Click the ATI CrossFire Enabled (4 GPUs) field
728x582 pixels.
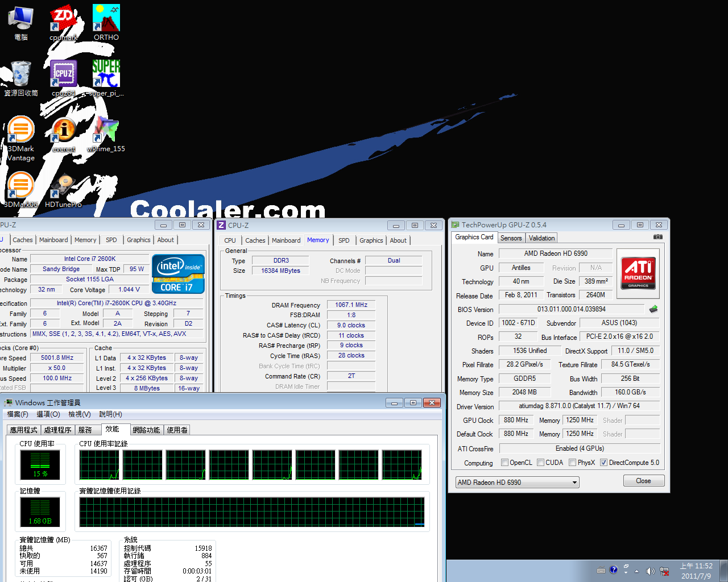[x=579, y=448]
